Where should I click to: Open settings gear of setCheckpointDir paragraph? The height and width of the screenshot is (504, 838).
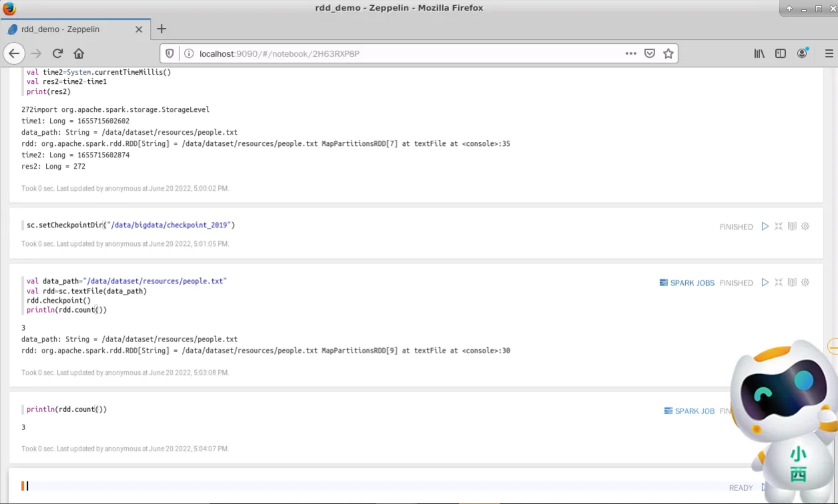coord(805,227)
